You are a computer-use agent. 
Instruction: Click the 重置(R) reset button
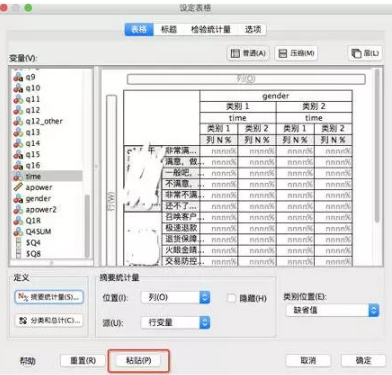tap(83, 360)
